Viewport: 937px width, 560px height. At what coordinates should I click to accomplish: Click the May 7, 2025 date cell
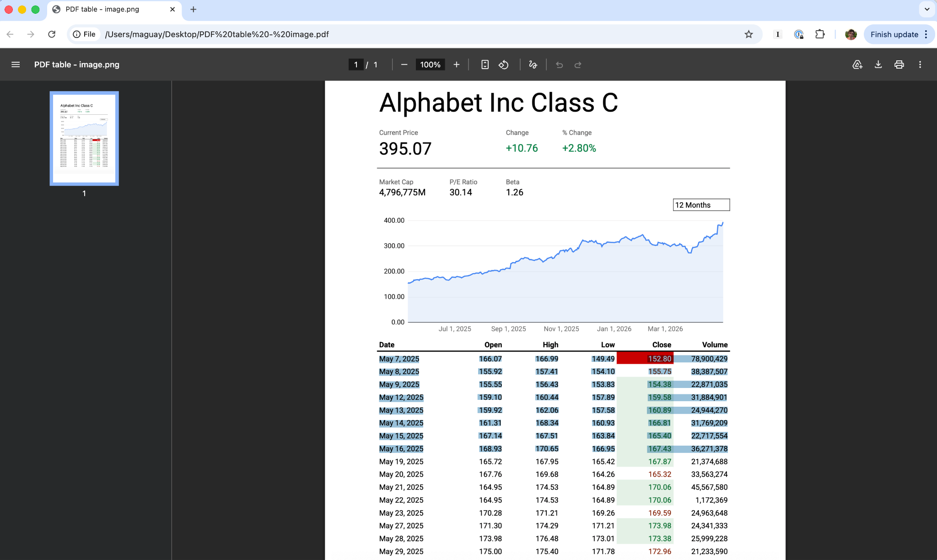[x=399, y=359]
